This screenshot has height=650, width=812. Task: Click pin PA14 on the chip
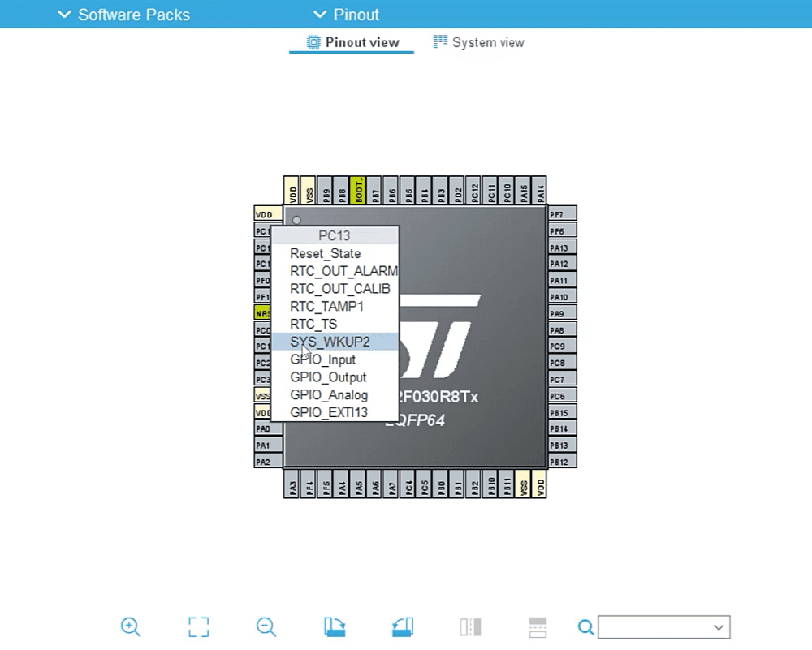540,191
